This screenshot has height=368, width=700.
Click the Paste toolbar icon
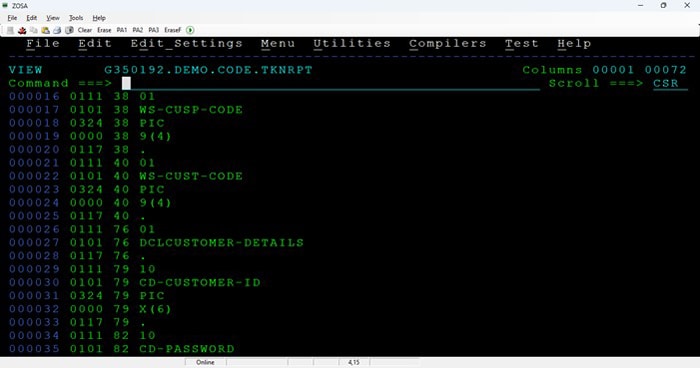pyautogui.click(x=46, y=30)
